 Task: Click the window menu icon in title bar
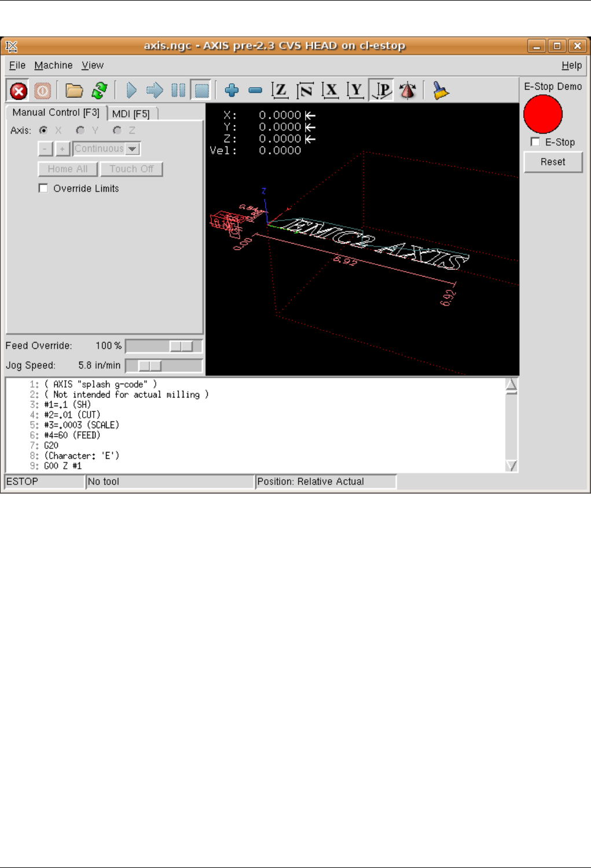(12, 46)
